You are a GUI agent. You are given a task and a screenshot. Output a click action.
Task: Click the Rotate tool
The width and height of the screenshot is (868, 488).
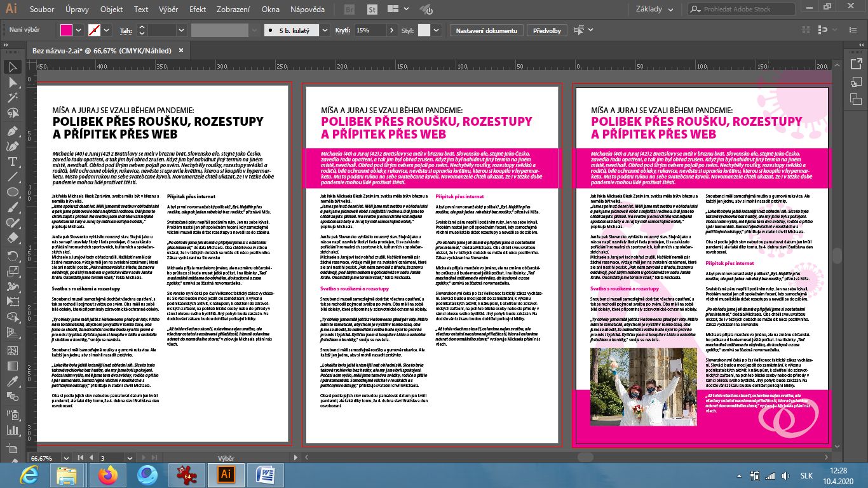[x=12, y=255]
